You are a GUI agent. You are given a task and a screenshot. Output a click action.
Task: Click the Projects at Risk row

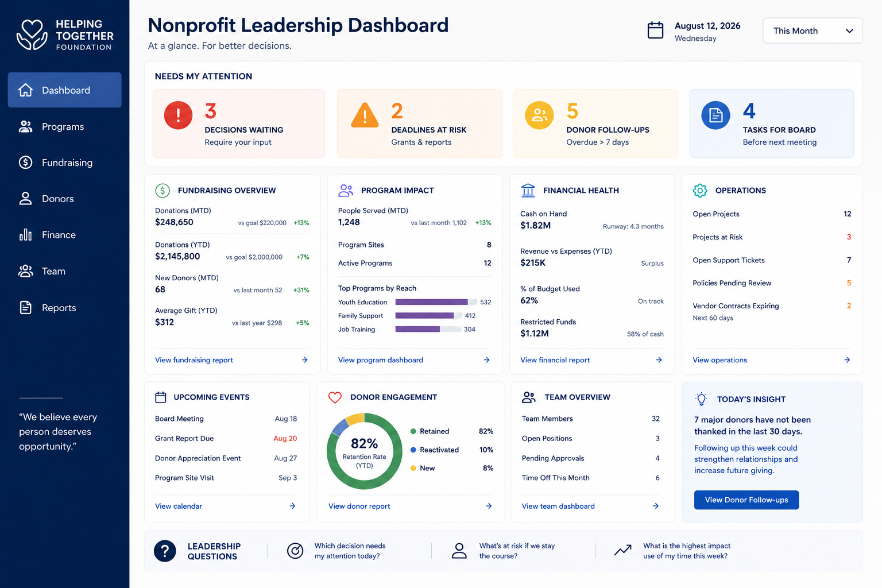pyautogui.click(x=772, y=237)
